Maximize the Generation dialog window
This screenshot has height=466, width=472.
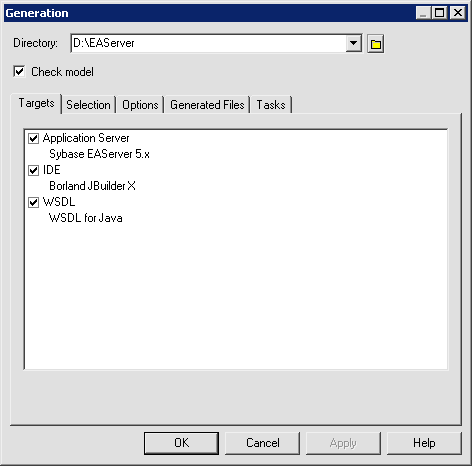coord(440,13)
